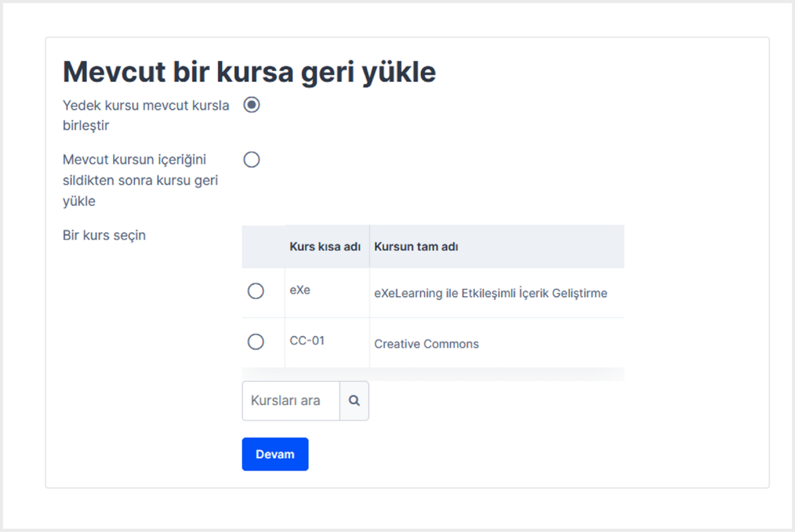Screen dimensions: 795x532
Task: Click the Creative Commons course name
Action: click(426, 344)
